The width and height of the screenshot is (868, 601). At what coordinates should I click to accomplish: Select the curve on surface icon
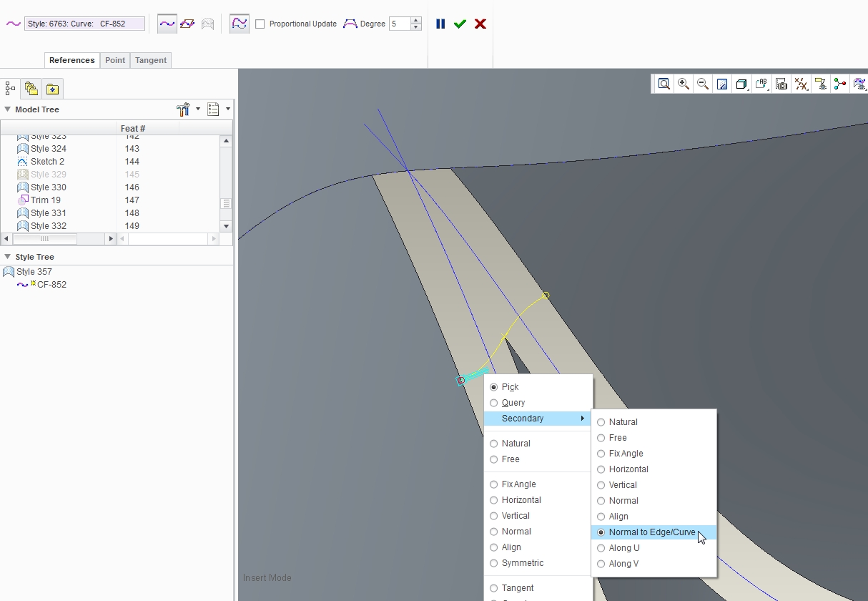tap(207, 24)
